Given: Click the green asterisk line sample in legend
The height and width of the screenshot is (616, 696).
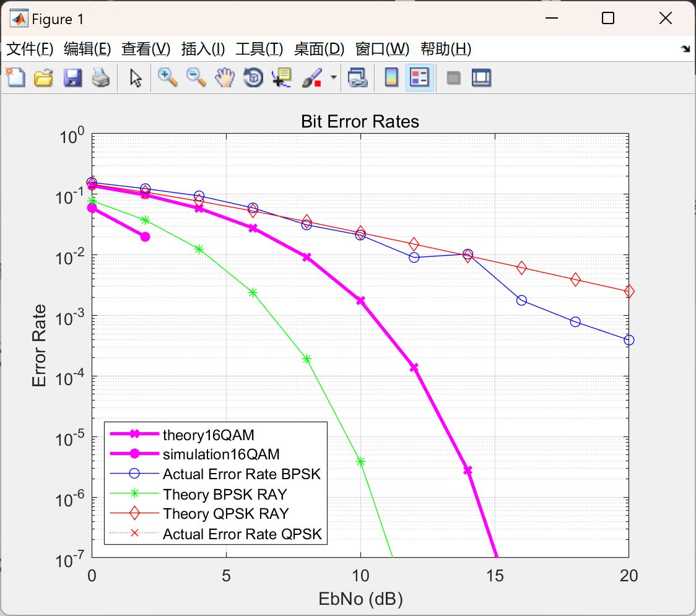Looking at the screenshot, I should [134, 493].
